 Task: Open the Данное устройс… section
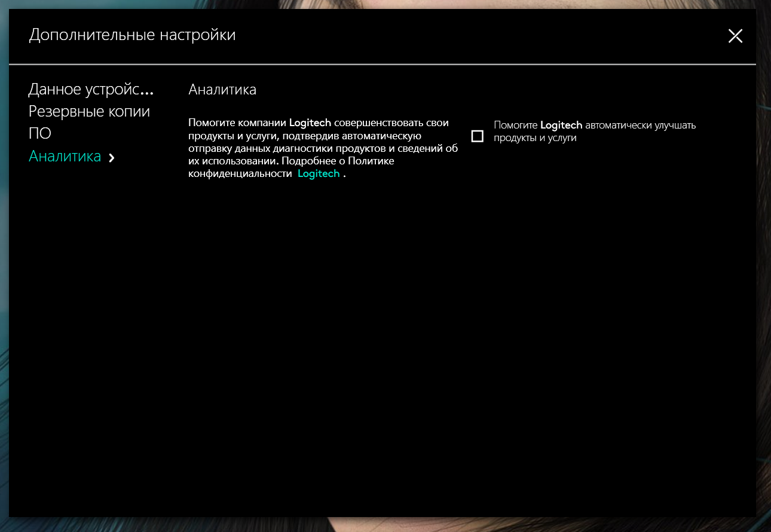pos(91,90)
